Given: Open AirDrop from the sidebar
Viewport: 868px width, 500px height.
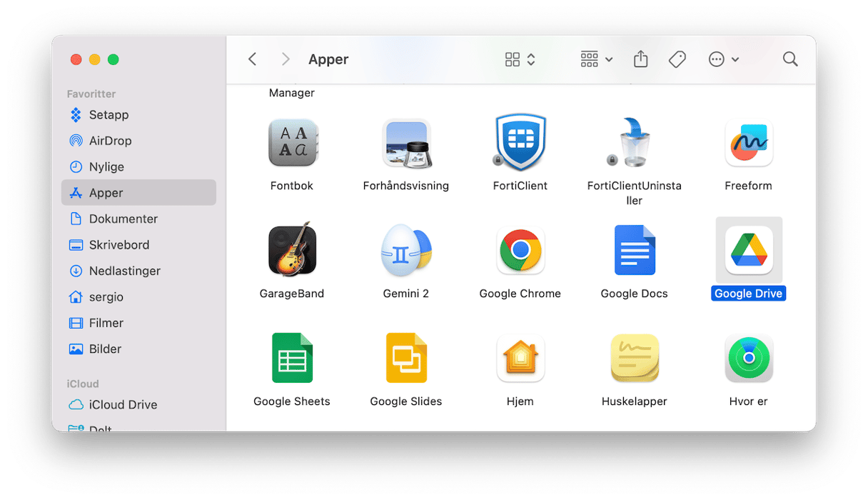Looking at the screenshot, I should tap(110, 141).
